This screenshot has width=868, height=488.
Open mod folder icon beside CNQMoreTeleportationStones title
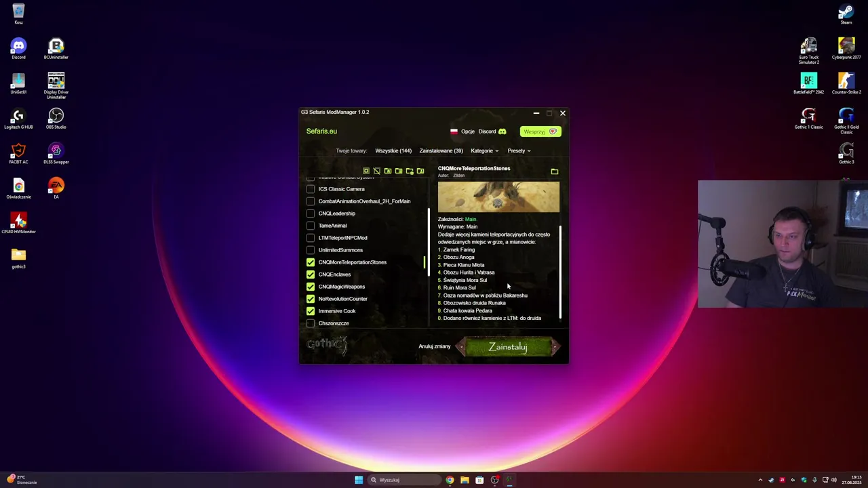pyautogui.click(x=554, y=171)
